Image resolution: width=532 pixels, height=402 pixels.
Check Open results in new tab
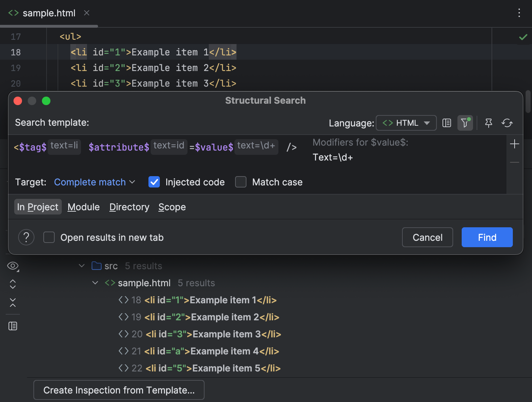(49, 237)
